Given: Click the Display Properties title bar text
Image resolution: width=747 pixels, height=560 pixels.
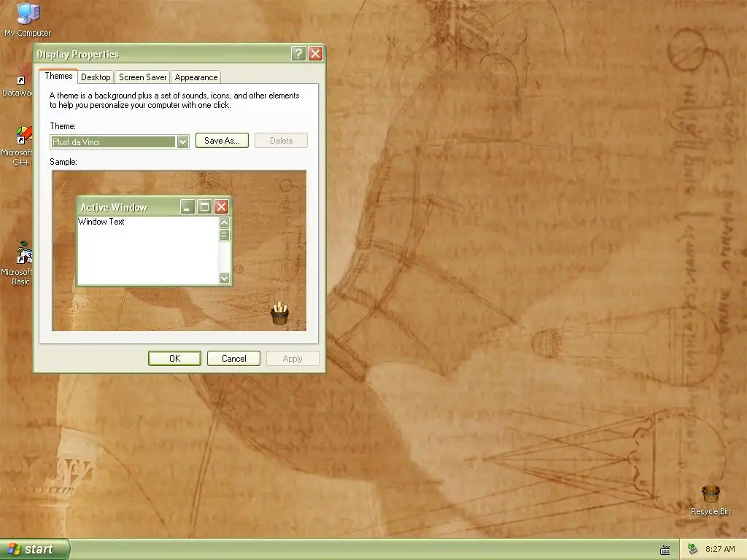Looking at the screenshot, I should [x=77, y=54].
